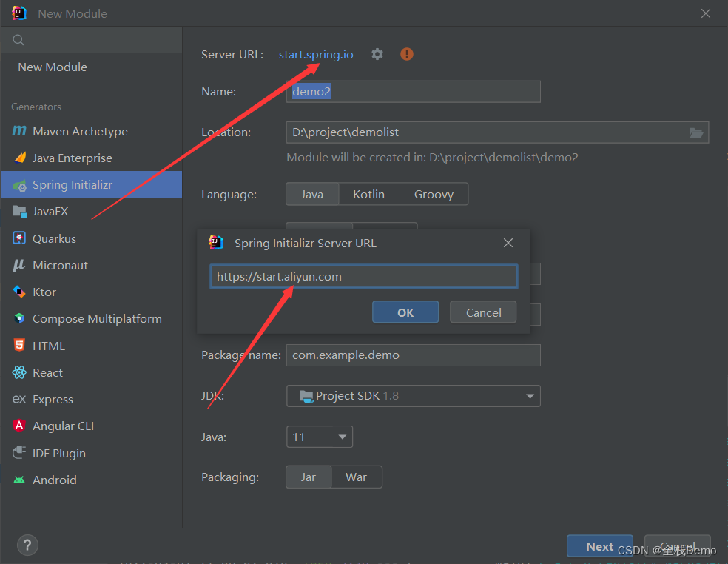Click the generator search box
The width and height of the screenshot is (728, 564).
pyautogui.click(x=91, y=39)
